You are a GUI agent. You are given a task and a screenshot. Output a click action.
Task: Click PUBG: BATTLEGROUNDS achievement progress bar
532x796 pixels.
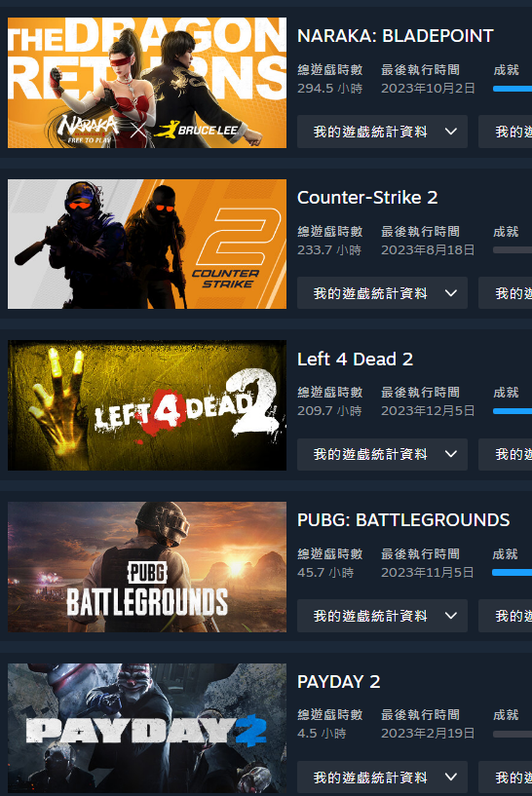tap(513, 573)
